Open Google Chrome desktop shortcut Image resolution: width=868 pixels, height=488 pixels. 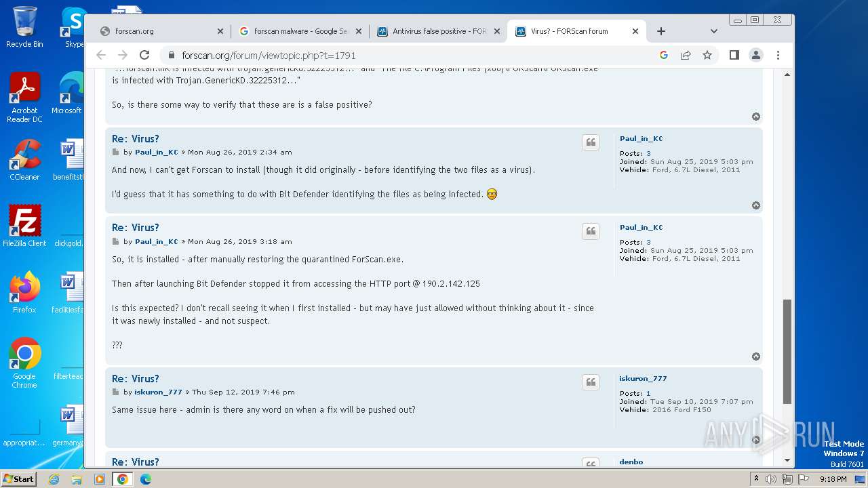coord(24,363)
